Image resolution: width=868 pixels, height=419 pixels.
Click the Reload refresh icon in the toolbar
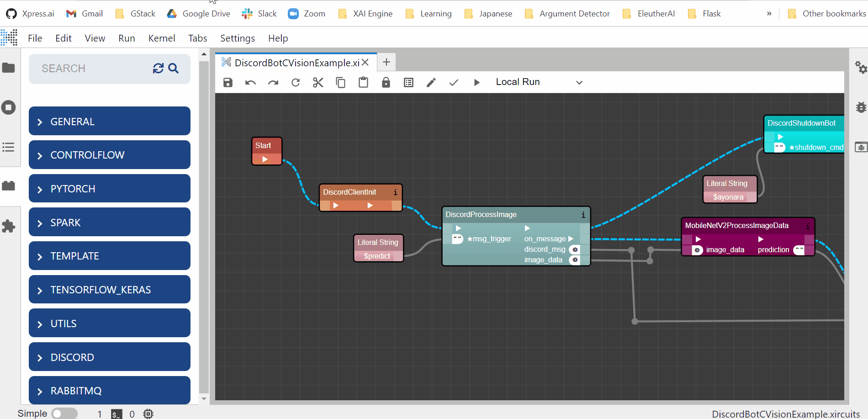coord(296,82)
